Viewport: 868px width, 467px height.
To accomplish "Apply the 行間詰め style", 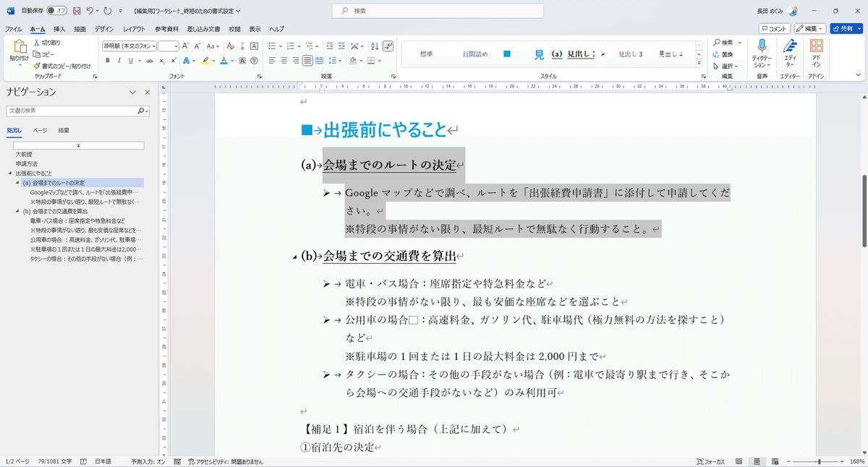I will pos(475,54).
